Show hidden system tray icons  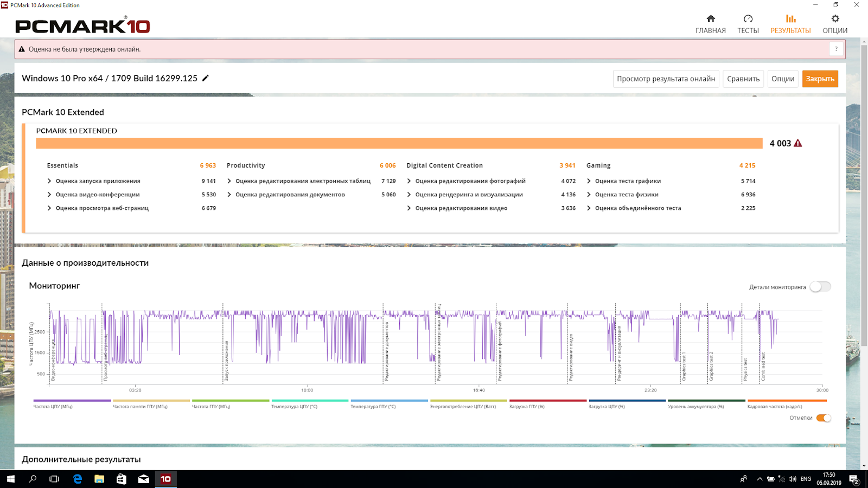click(x=759, y=479)
